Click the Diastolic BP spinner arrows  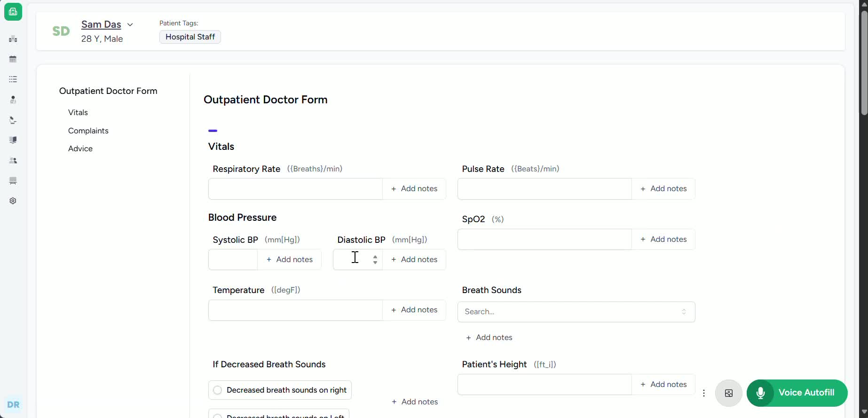[375, 260]
